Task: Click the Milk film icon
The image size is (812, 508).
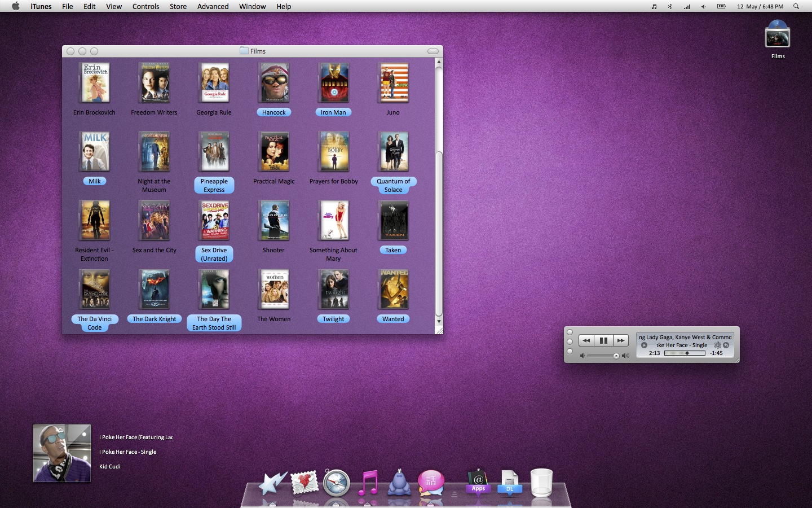Action: [x=95, y=152]
